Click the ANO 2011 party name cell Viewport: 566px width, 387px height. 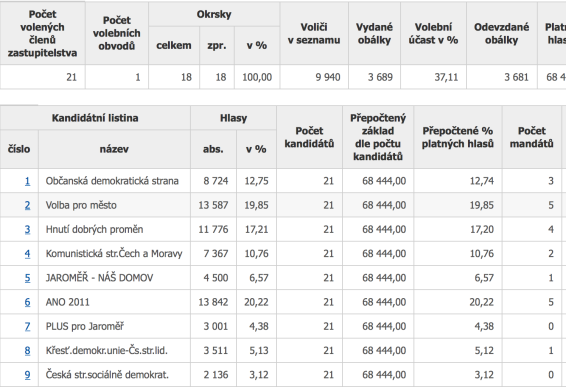114,302
